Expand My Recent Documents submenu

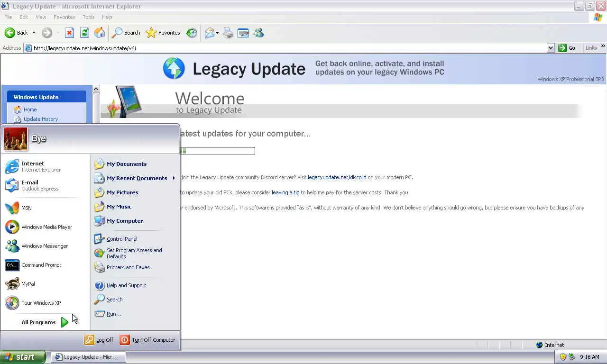coord(135,178)
